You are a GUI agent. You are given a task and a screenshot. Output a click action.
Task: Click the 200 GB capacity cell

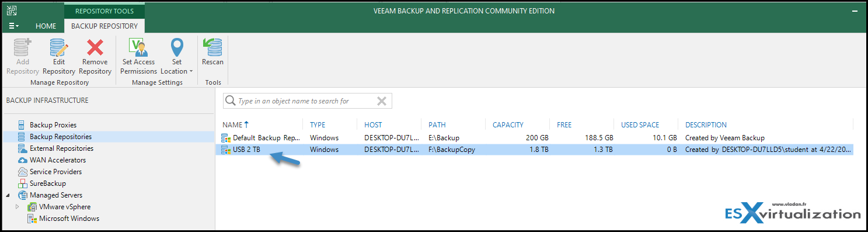[536, 138]
